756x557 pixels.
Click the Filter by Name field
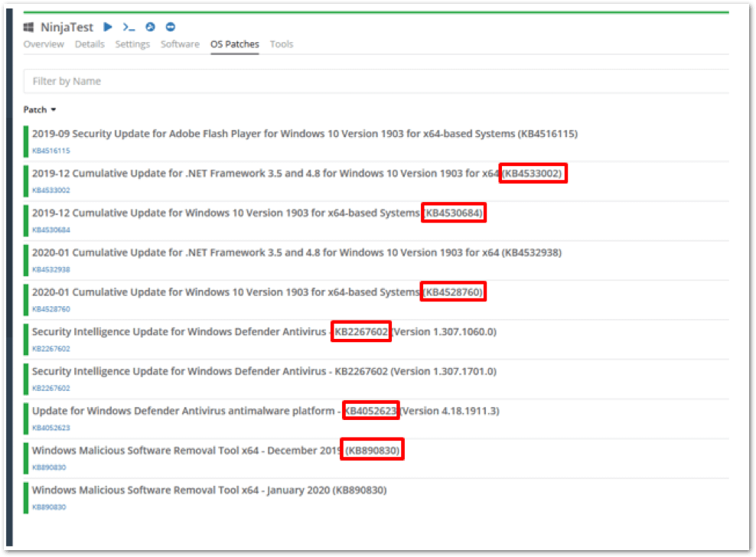375,81
